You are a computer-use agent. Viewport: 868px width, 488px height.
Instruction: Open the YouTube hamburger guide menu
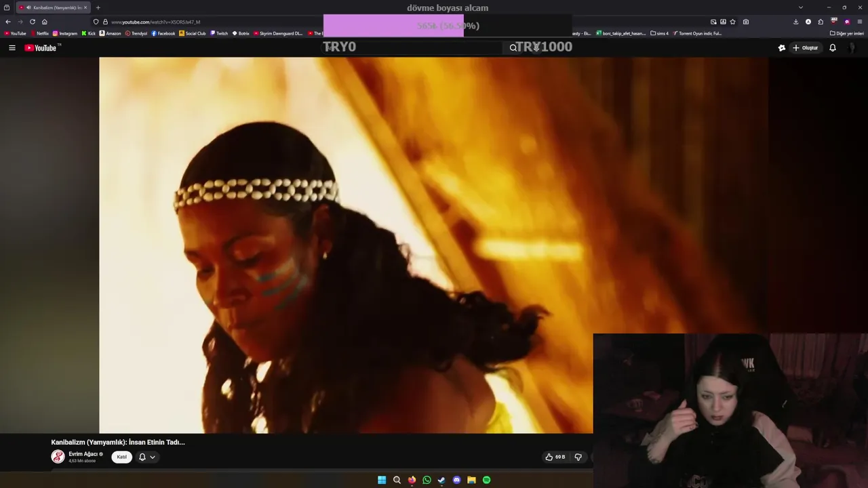point(12,48)
